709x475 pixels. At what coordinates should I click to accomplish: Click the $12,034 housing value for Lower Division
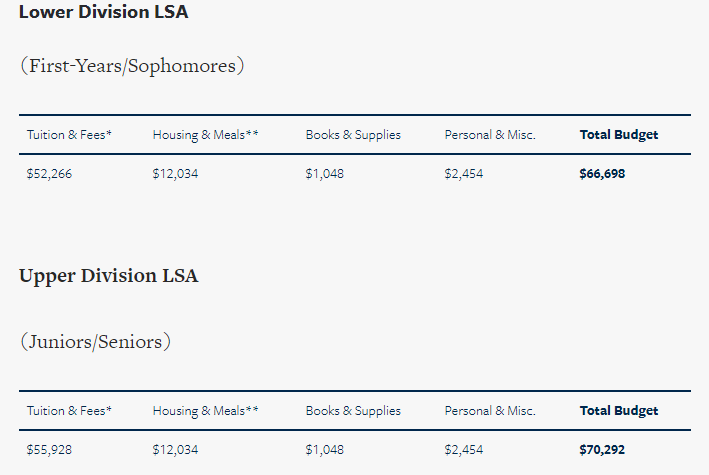click(x=175, y=174)
